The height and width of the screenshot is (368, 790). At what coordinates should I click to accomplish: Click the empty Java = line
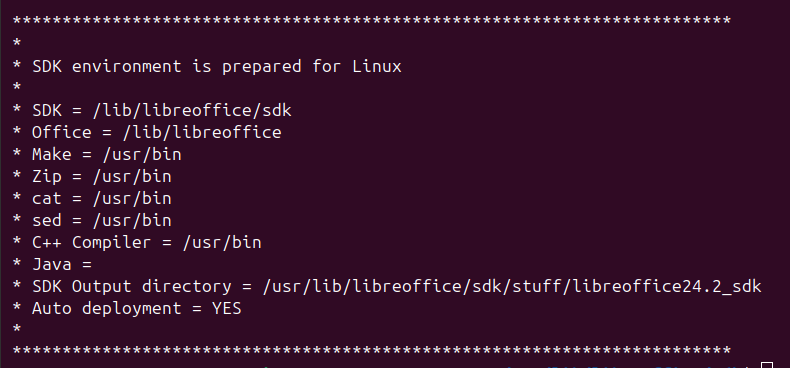point(52,265)
